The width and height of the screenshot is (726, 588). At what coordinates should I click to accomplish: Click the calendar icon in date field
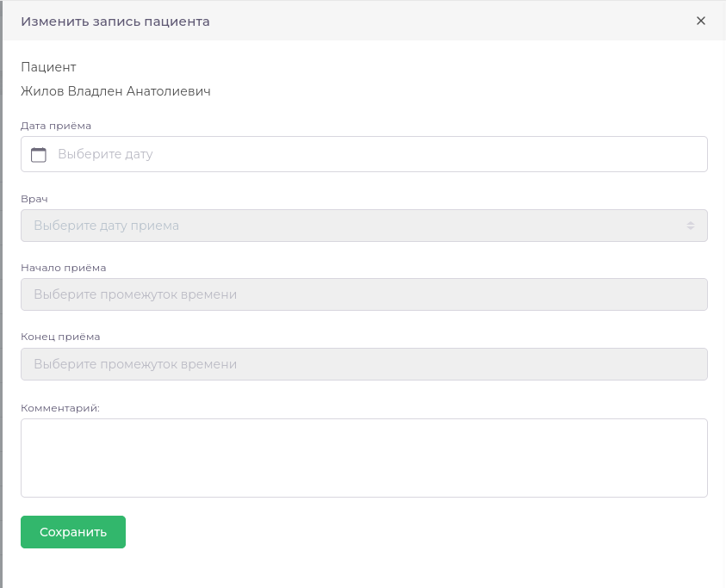click(x=38, y=155)
